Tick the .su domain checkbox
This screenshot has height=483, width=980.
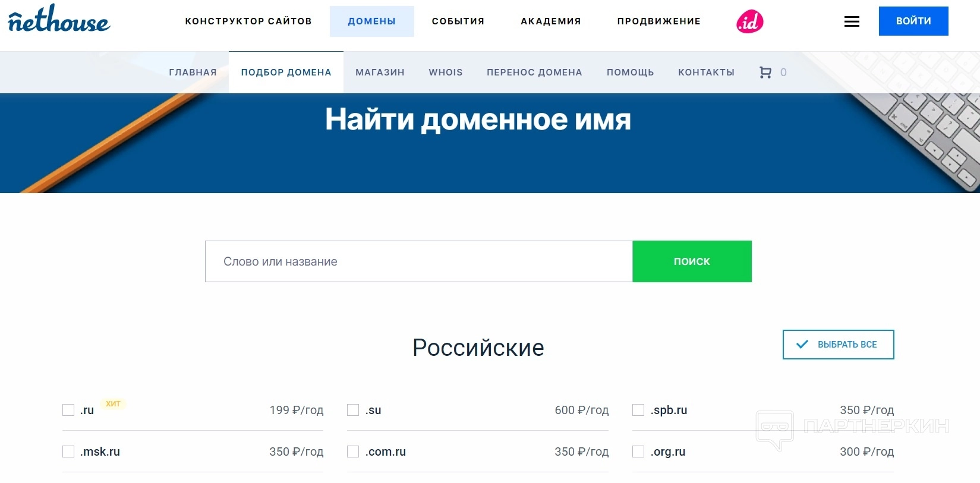(353, 410)
